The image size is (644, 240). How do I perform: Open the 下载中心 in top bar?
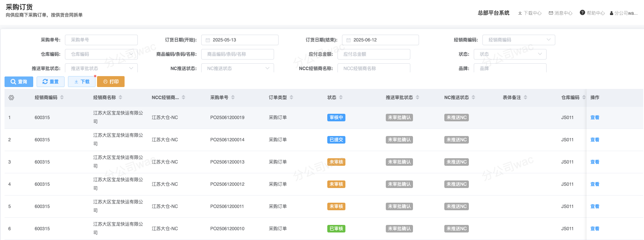[530, 13]
